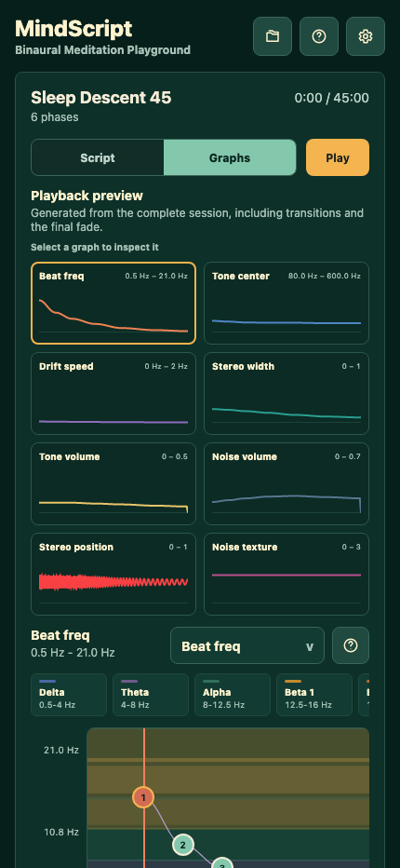Open the session library folder icon

273,36
